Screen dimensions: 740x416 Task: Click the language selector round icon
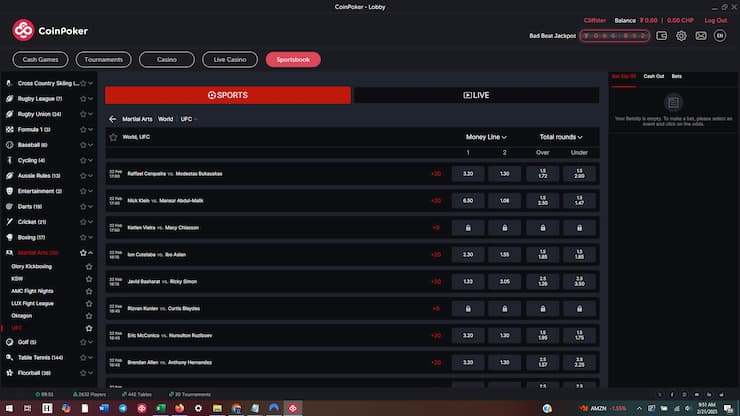tap(720, 35)
